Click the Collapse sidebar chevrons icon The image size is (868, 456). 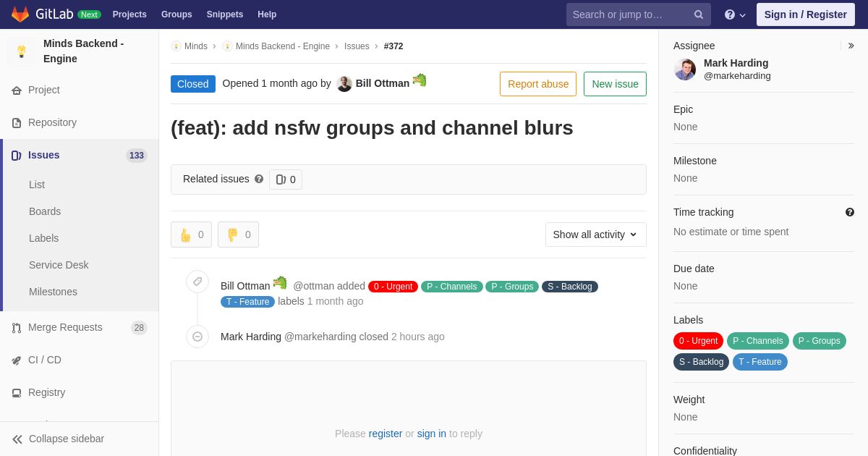17,439
